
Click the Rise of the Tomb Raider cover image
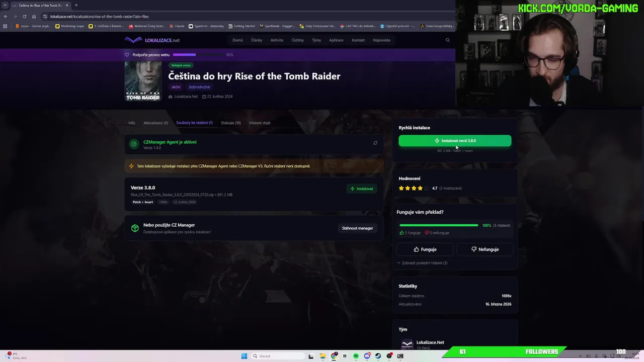143,81
